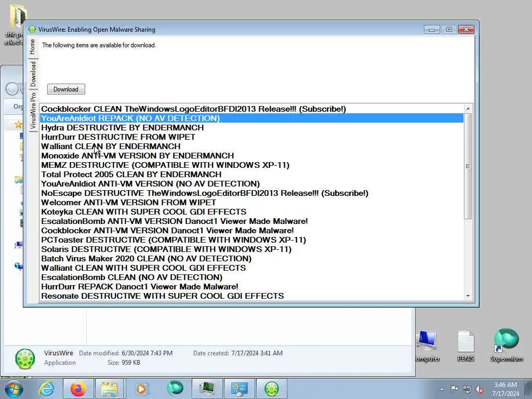Select MEMZ DESTRUCTIVE list entry
This screenshot has width=532, height=399.
coord(251,165)
